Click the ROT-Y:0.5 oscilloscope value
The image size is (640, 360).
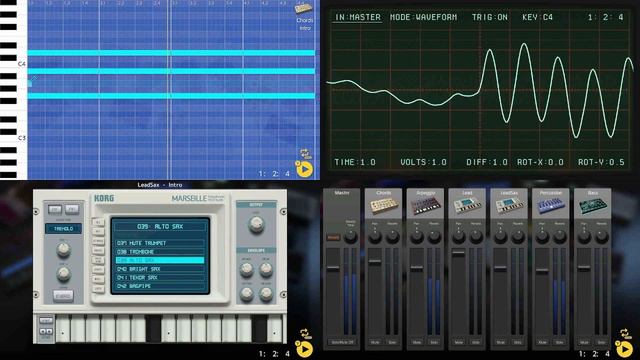[x=601, y=162]
